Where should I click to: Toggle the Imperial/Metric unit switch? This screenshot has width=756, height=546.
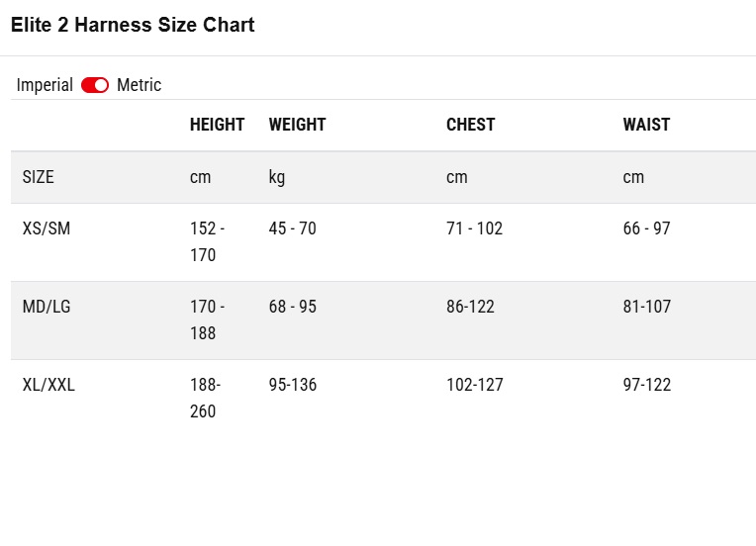tap(95, 85)
